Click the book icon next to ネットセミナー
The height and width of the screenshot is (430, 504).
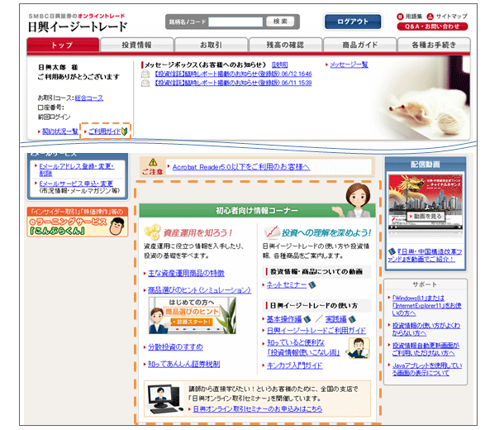pyautogui.click(x=312, y=285)
